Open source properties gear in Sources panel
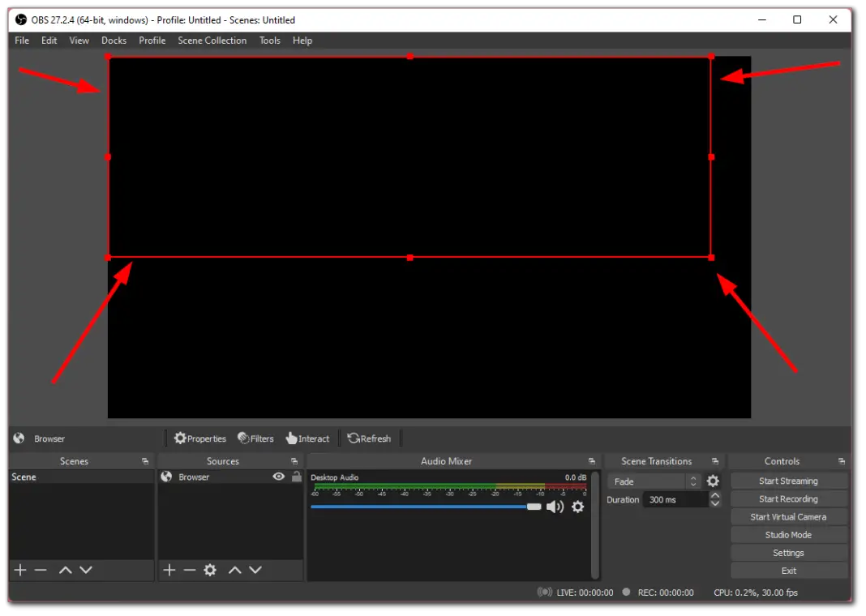The height and width of the screenshot is (616, 866). coord(209,570)
